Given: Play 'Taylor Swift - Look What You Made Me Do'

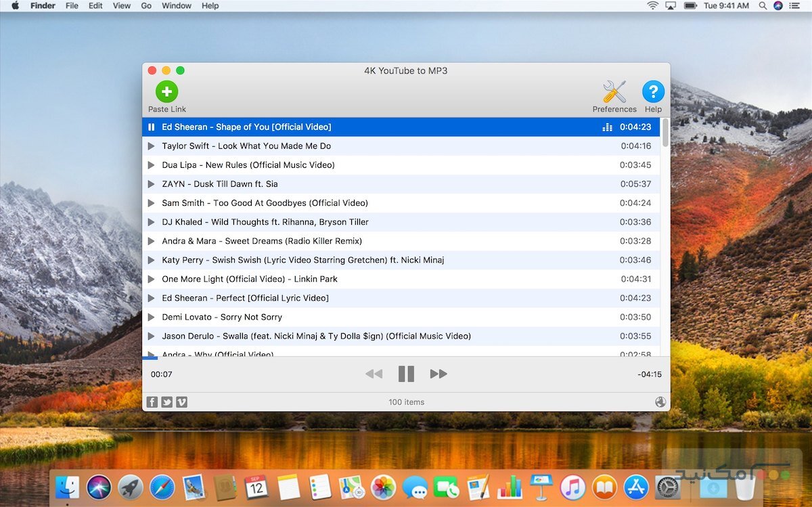Looking at the screenshot, I should (151, 146).
